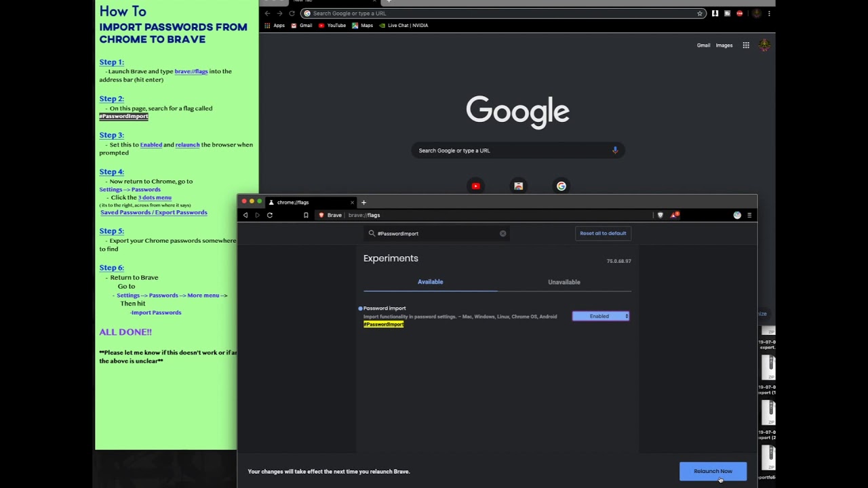Reload the Chrome new tab page

tap(292, 13)
